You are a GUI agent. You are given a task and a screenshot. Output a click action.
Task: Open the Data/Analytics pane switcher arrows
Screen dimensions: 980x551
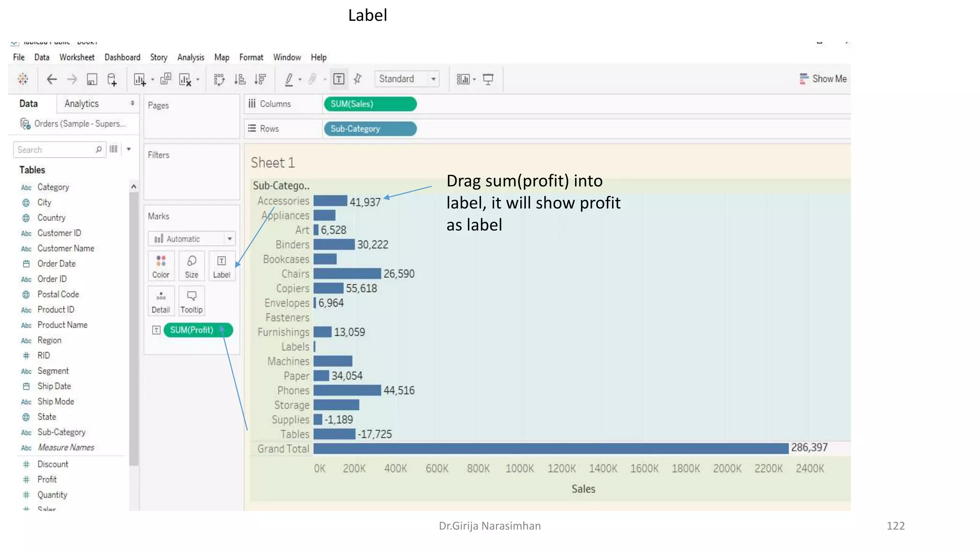coord(133,103)
